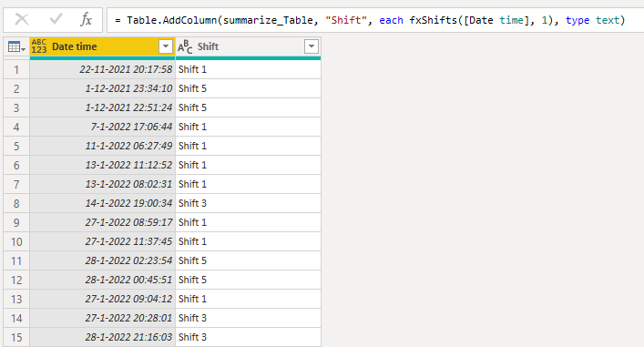Click the fx function icon
This screenshot has height=347, width=644.
(x=86, y=19)
